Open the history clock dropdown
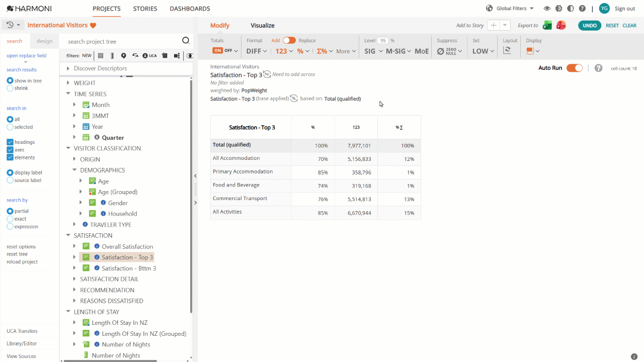 click(13, 25)
